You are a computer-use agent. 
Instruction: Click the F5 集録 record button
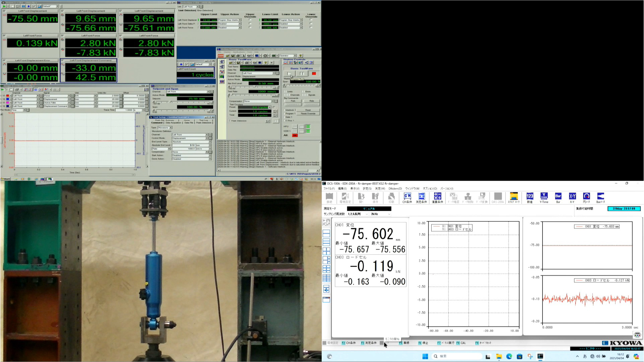click(404, 343)
